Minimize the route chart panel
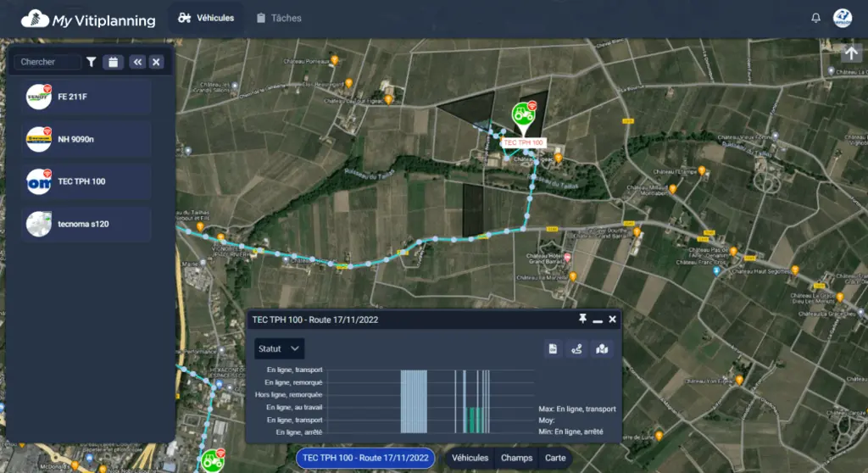Viewport: 868px width, 473px height. tap(598, 320)
